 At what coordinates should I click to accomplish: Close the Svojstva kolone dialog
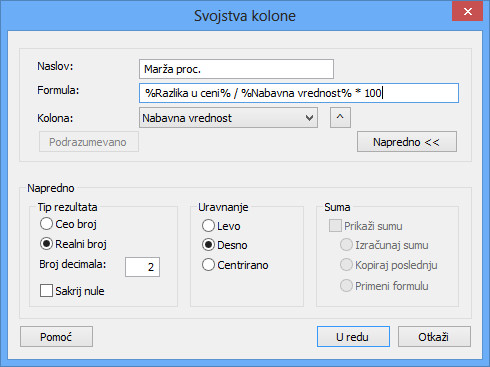pos(467,11)
